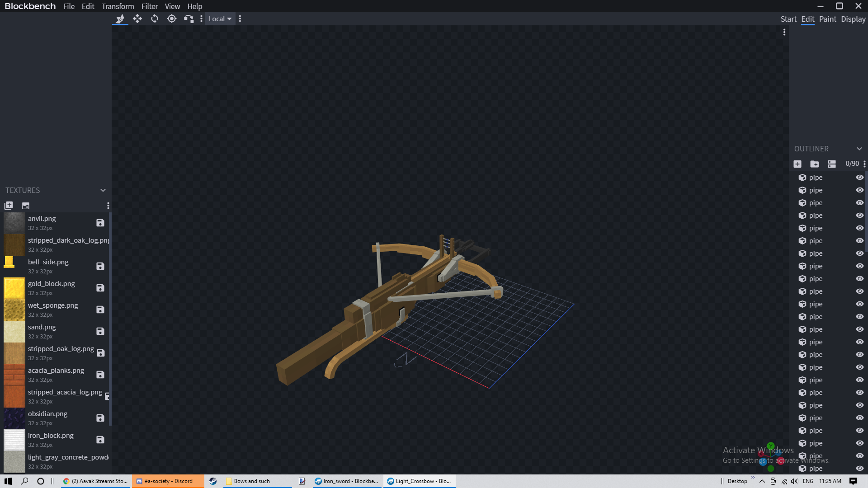Select the Rotate tool
Image resolution: width=868 pixels, height=488 pixels.
pos(155,19)
